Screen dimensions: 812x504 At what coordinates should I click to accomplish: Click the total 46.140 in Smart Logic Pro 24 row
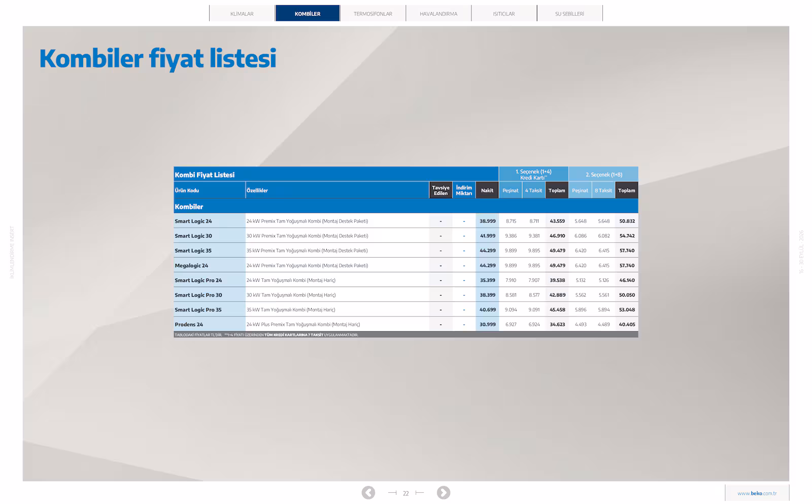click(627, 280)
